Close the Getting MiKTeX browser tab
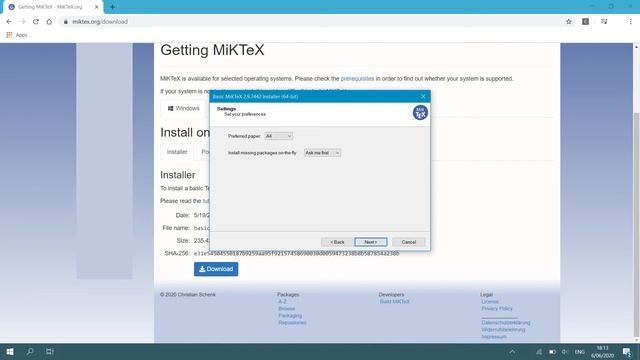 tap(96, 7)
